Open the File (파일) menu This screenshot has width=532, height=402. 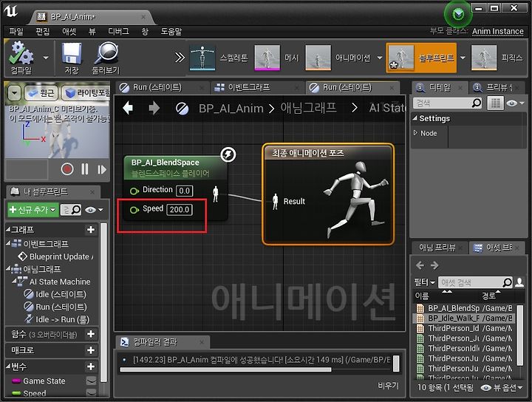point(16,32)
